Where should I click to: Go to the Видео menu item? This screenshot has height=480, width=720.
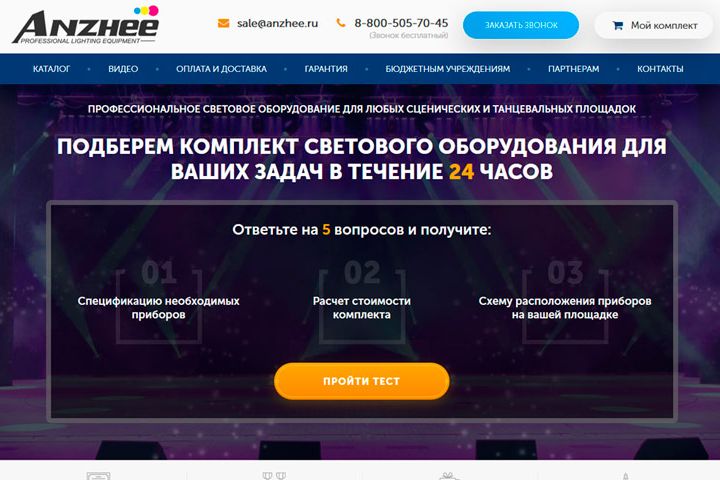[x=123, y=69]
